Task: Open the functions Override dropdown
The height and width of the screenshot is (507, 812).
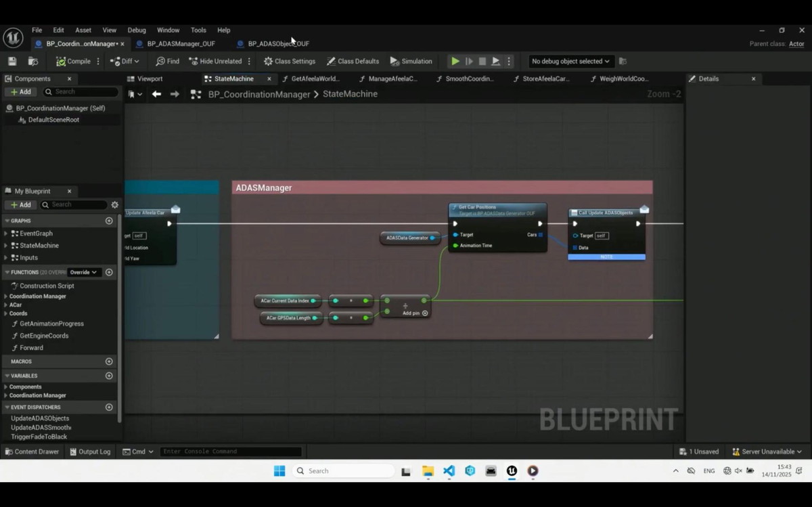Action: click(84, 272)
